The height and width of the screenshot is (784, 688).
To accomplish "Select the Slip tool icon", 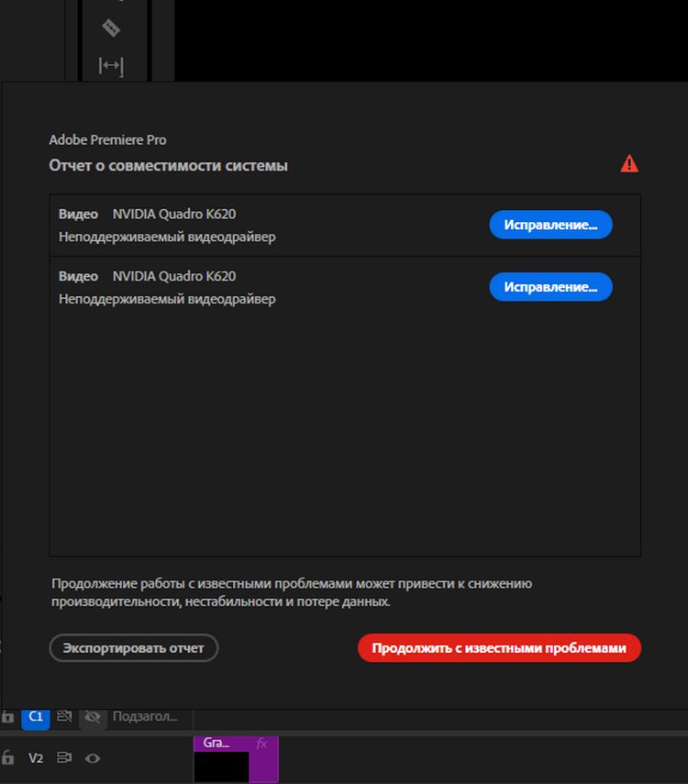I will (x=111, y=65).
